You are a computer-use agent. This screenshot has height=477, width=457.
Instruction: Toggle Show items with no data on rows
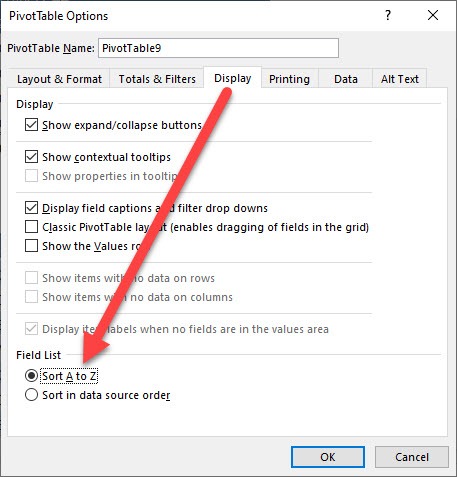31,278
